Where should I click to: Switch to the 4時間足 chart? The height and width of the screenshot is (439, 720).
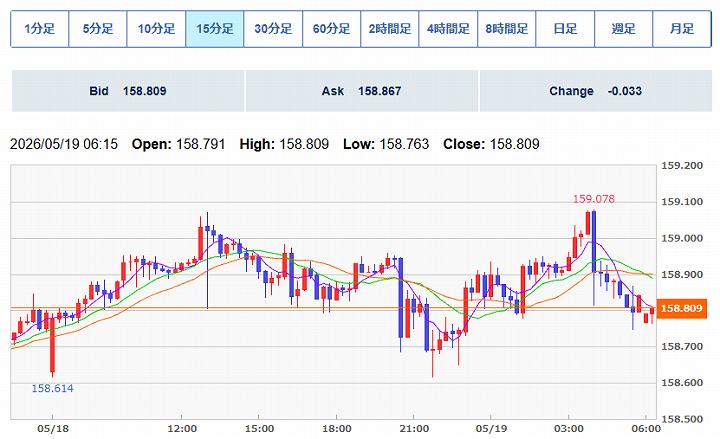pyautogui.click(x=448, y=29)
